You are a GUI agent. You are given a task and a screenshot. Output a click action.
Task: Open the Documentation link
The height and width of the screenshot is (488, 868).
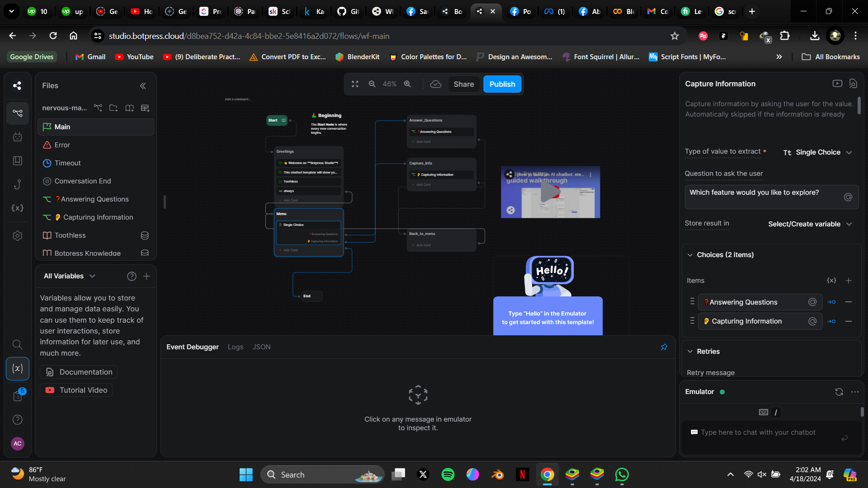(x=79, y=372)
